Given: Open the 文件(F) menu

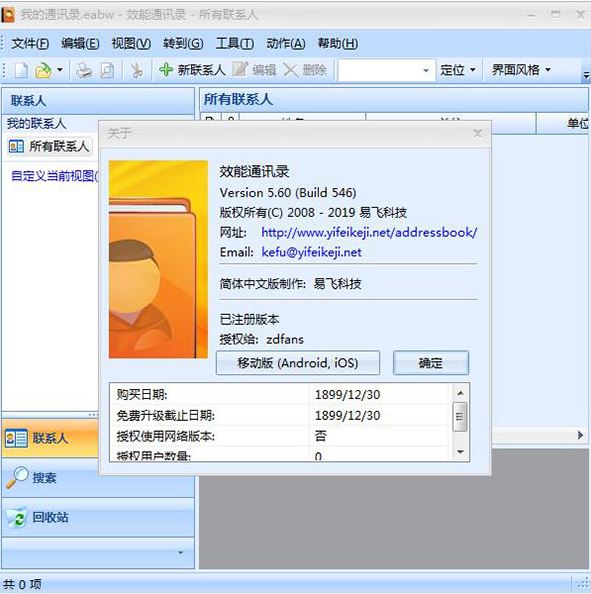Looking at the screenshot, I should coord(30,44).
